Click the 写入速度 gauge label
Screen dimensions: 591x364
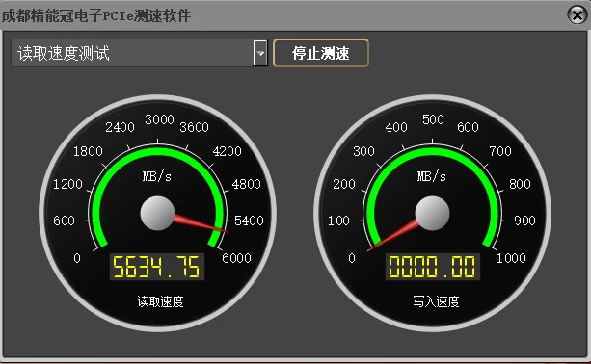coord(436,301)
